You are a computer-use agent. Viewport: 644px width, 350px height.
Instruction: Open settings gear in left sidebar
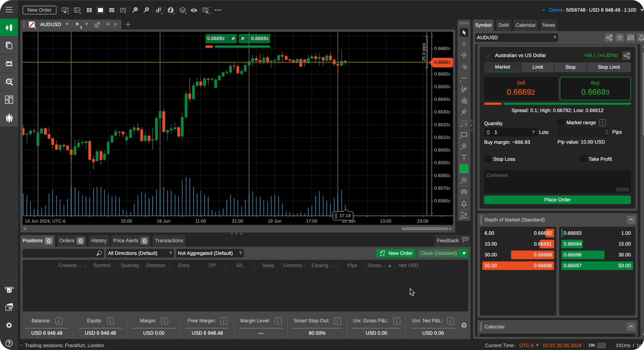tap(9, 325)
